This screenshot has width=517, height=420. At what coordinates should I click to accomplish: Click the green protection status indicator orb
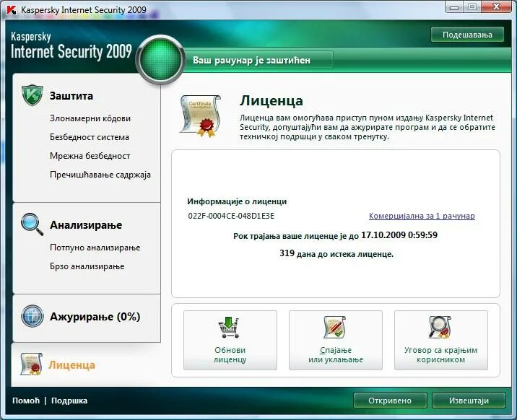coord(160,60)
